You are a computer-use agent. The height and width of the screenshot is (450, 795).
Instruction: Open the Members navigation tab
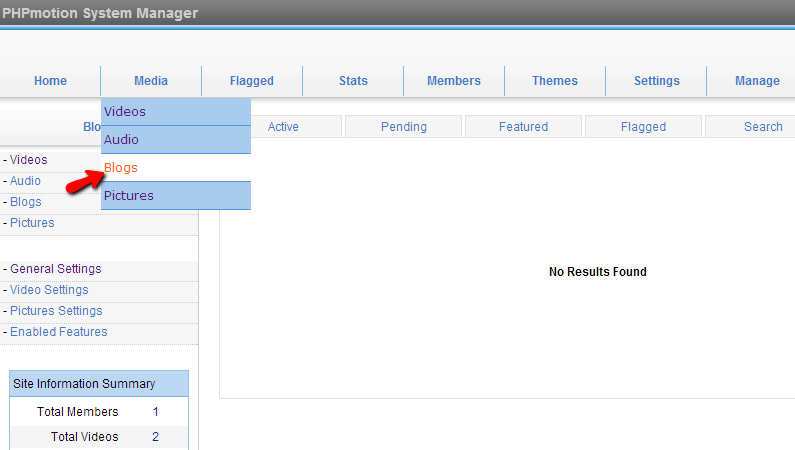[454, 81]
